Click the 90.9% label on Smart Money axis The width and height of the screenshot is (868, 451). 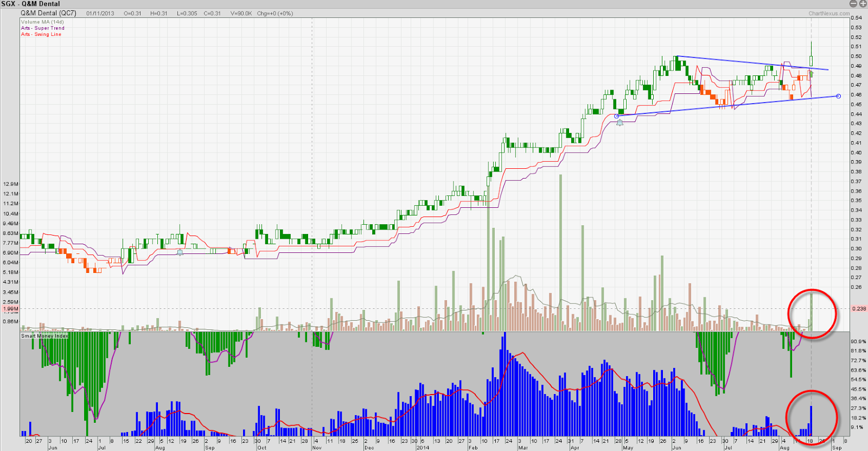point(858,341)
